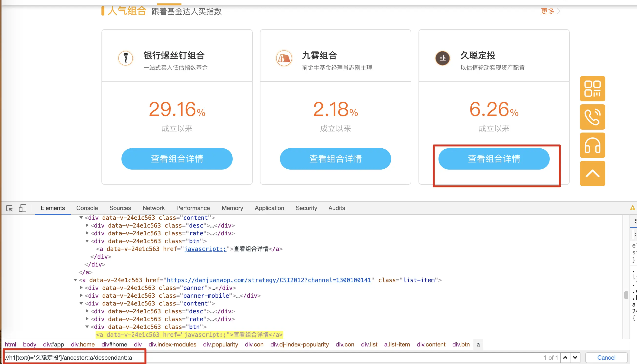Screen dimensions: 637x364
Task: Click the orange QR code sidebar icon
Action: click(592, 89)
